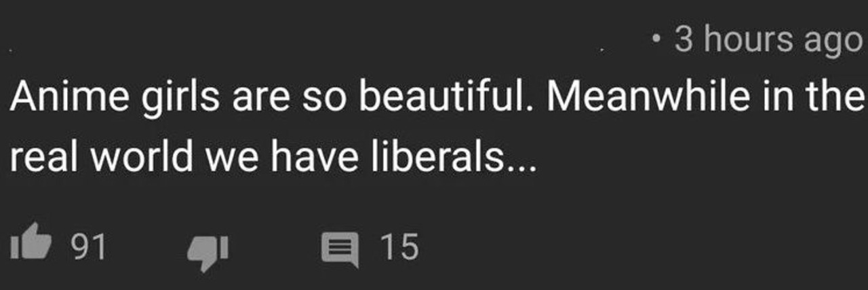Like the comment with thumbs up icon
Image resolution: width=868 pixels, height=290 pixels.
coord(31,247)
